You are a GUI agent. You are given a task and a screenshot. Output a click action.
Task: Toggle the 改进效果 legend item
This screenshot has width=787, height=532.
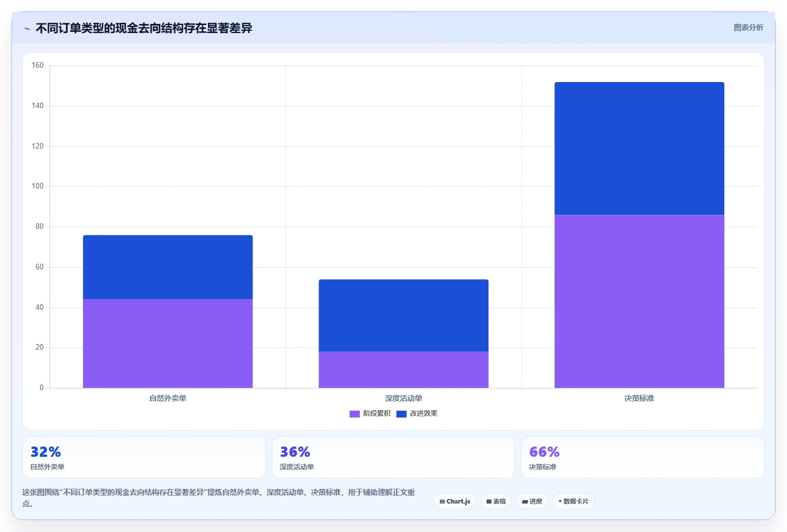[x=417, y=414]
